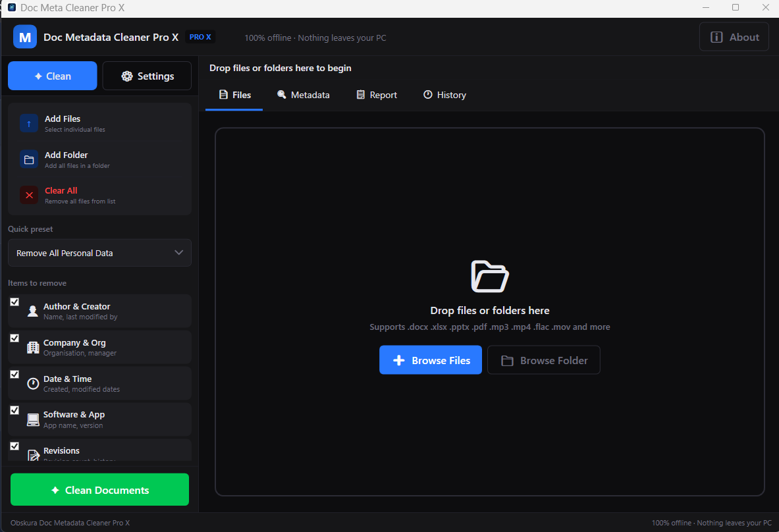Click the Doc Meta Cleaner title bar icon
Viewport: 779px width, 532px height.
tap(12, 7)
